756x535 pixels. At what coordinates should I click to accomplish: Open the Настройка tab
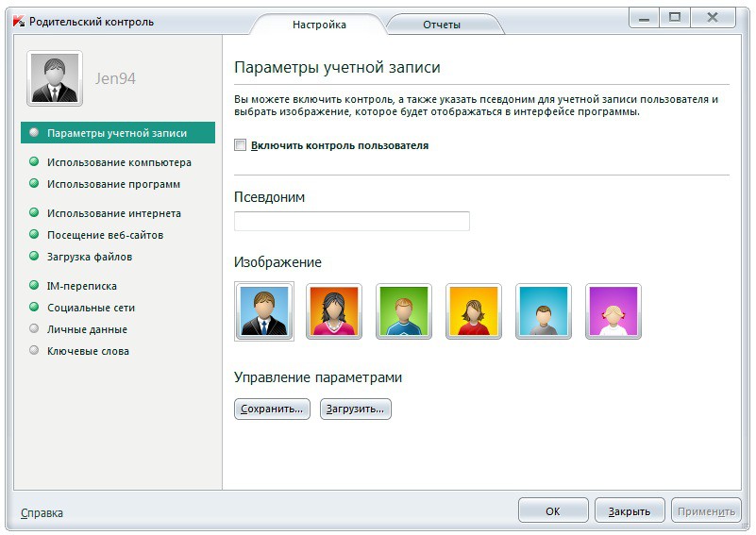point(319,25)
